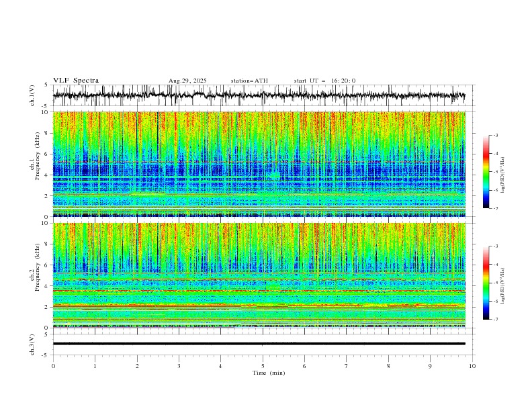The width and height of the screenshot is (532, 411).
Task: Select the "Time (min)" axis label
Action: pos(269,373)
